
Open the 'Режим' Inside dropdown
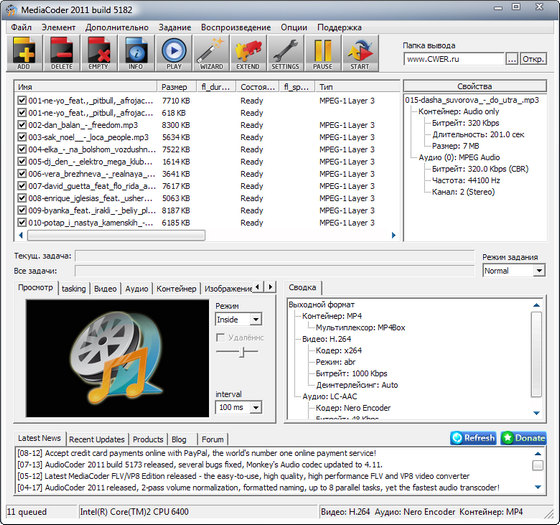tap(238, 319)
